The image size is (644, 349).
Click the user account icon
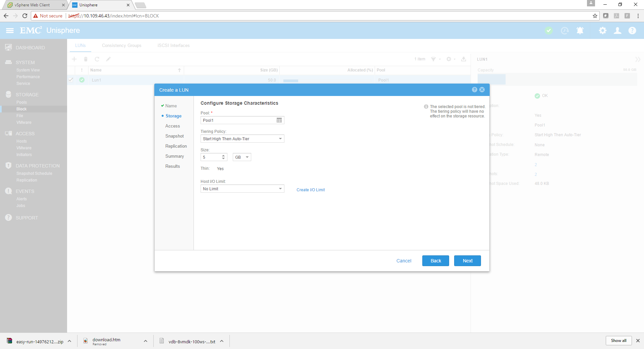[618, 31]
